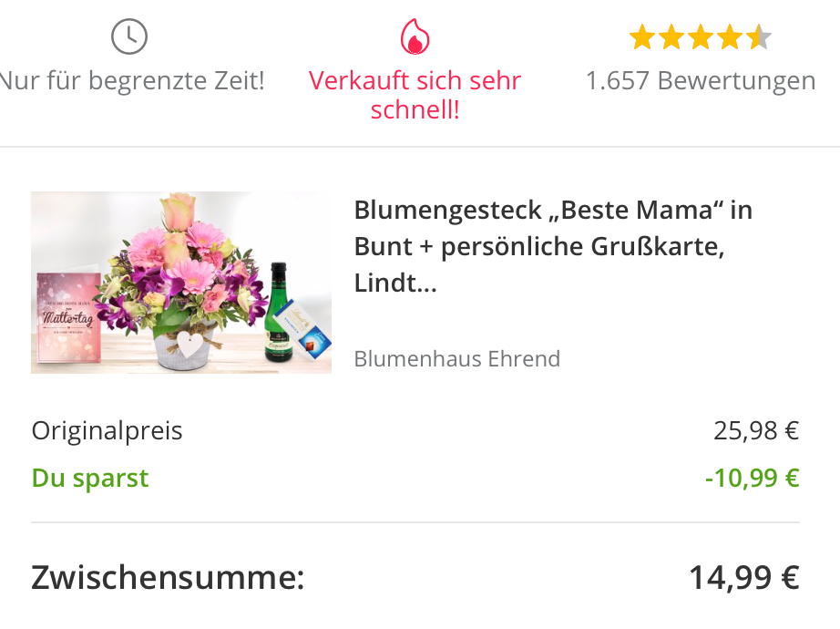Viewport: 840px width, 629px height.
Task: Click "Verkauft sich sehr schnell!" label
Action: click(415, 95)
